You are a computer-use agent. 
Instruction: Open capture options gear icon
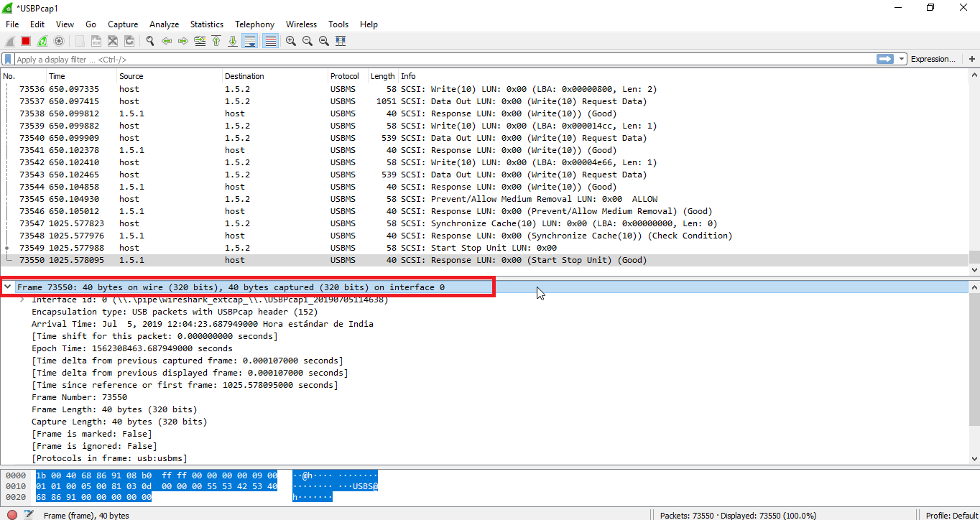(x=59, y=42)
